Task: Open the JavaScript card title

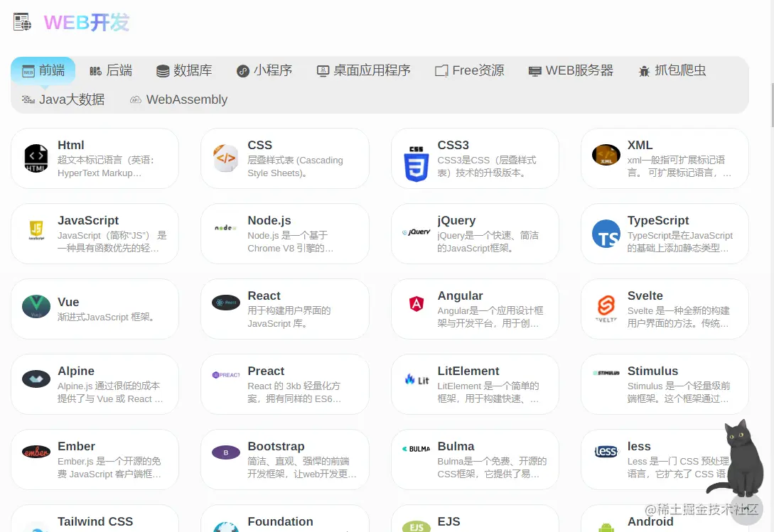Action: coord(88,221)
